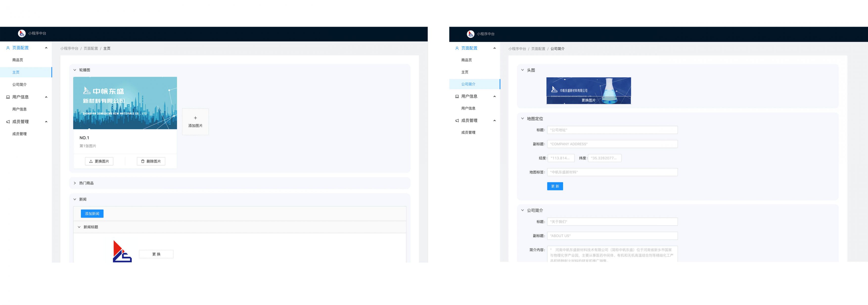Viewport: 868px width, 305px height.
Task: Click the 删除图片 button
Action: pyautogui.click(x=151, y=161)
